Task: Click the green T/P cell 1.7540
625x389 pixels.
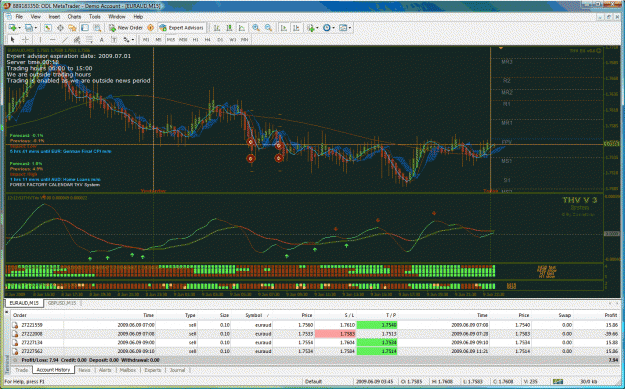Action: pos(377,325)
